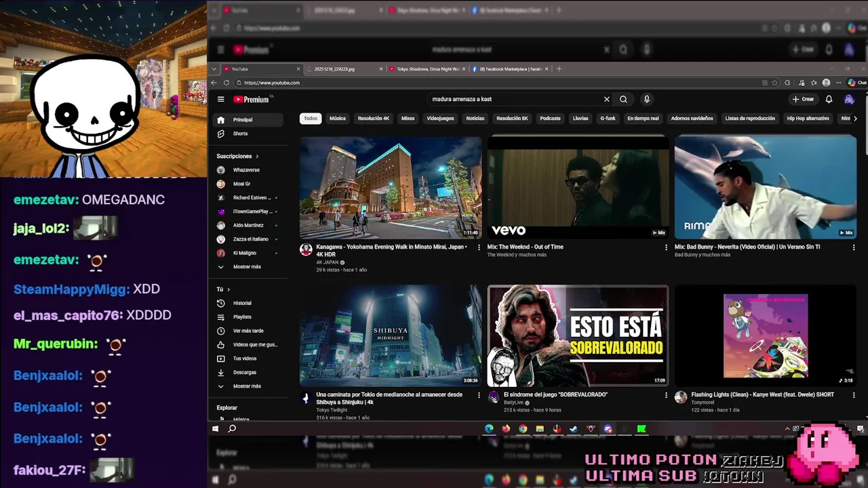Viewport: 868px width, 488px height.
Task: Open Ver más tarde
Action: [x=249, y=331]
